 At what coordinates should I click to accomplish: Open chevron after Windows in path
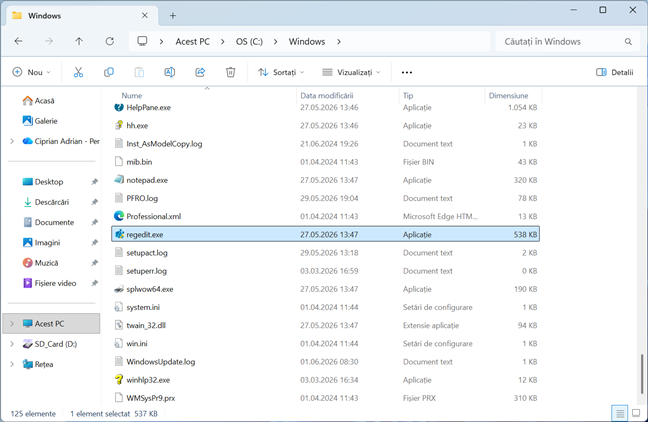(339, 42)
